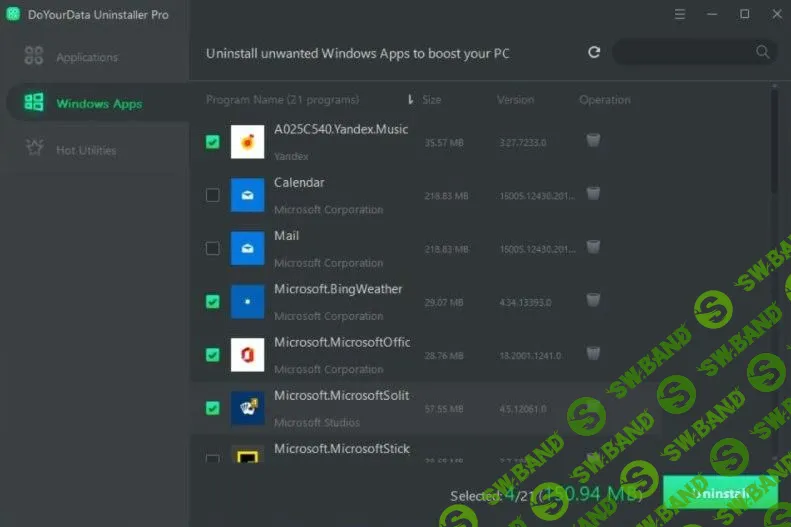Click the Microsoft.MicrosoftSolit program name

pos(342,395)
